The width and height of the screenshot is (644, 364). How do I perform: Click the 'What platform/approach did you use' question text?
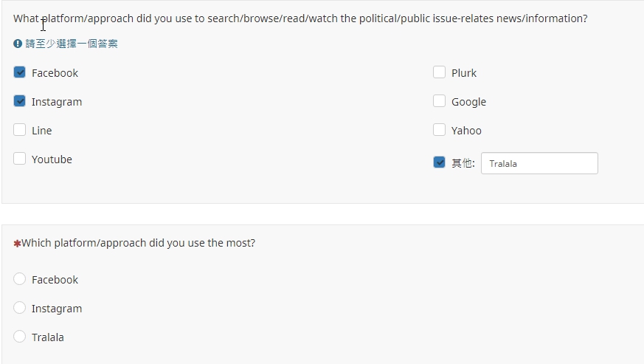[x=300, y=18]
